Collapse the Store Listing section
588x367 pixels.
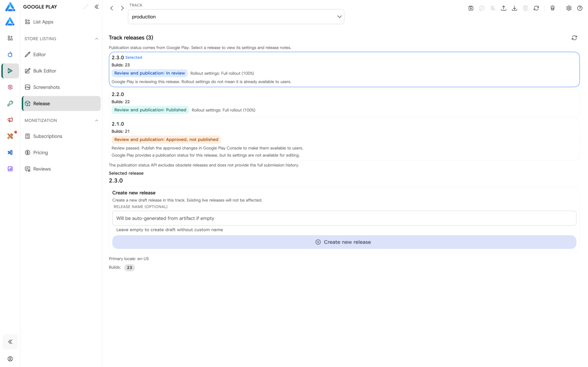click(x=96, y=39)
